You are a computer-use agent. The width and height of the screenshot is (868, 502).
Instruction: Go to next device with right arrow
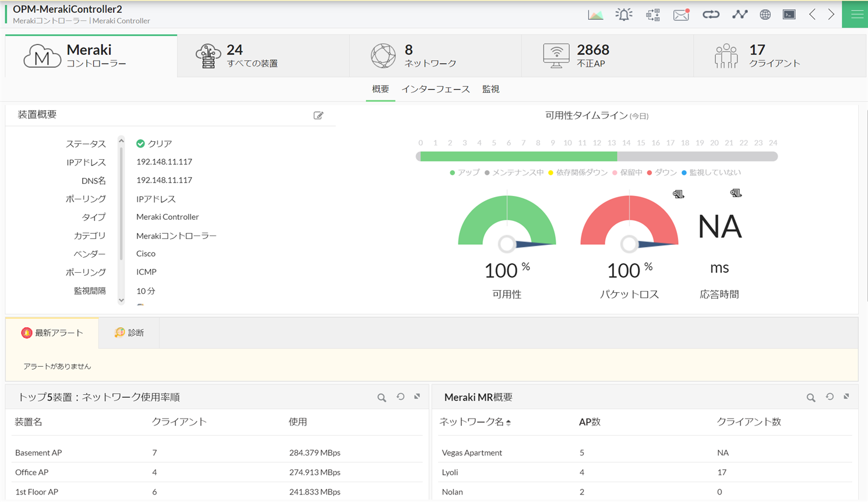tap(831, 15)
